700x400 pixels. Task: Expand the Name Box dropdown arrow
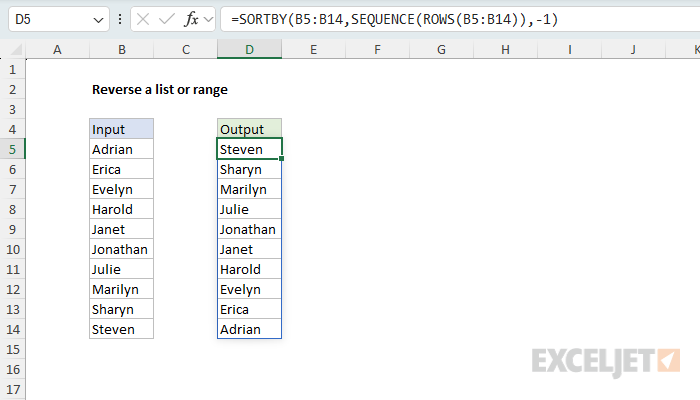coord(98,20)
